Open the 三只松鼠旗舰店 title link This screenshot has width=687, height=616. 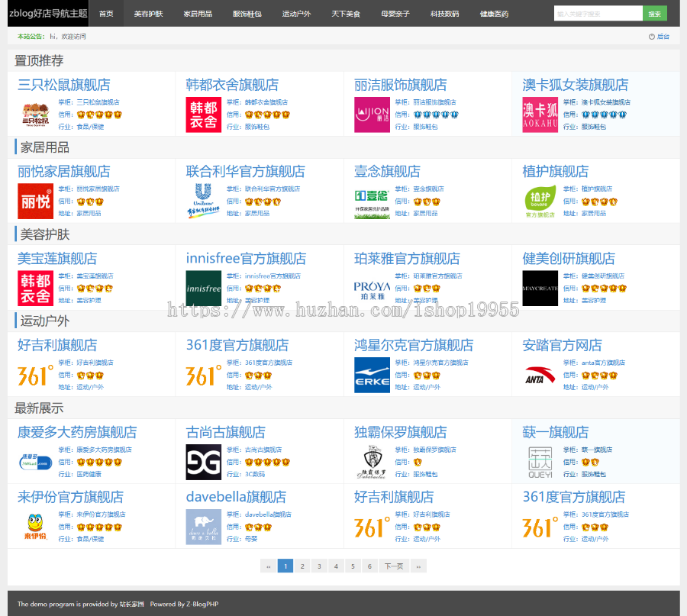click(64, 85)
